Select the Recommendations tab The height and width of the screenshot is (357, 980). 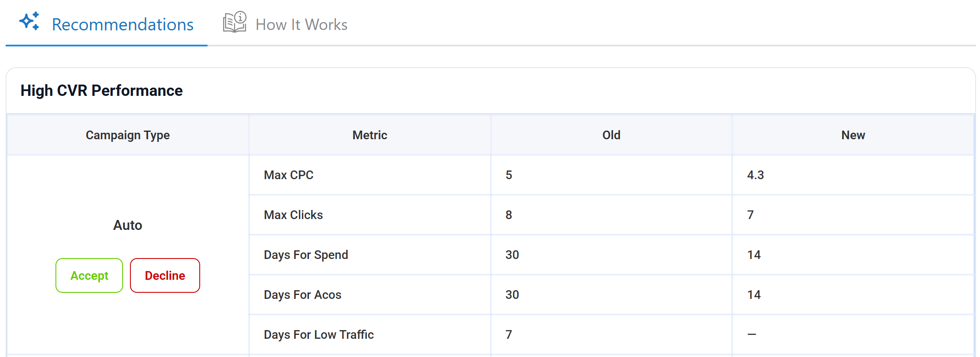123,24
